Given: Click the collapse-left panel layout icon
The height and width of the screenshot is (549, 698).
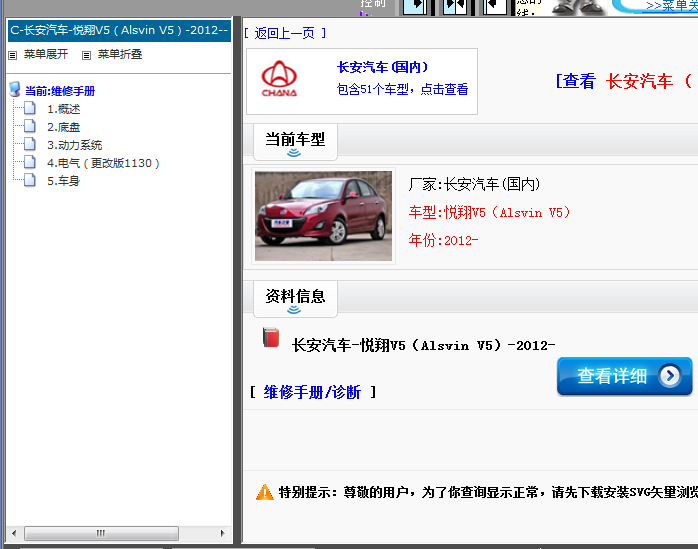Looking at the screenshot, I should click(495, 6).
